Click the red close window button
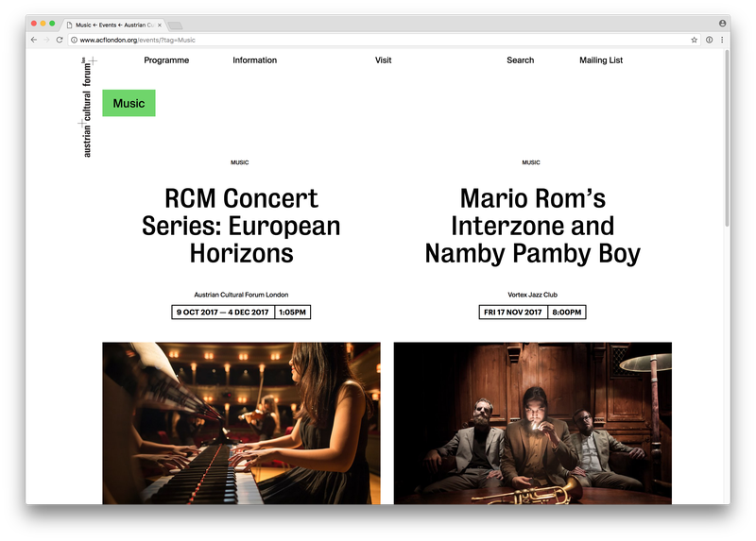 pos(34,23)
